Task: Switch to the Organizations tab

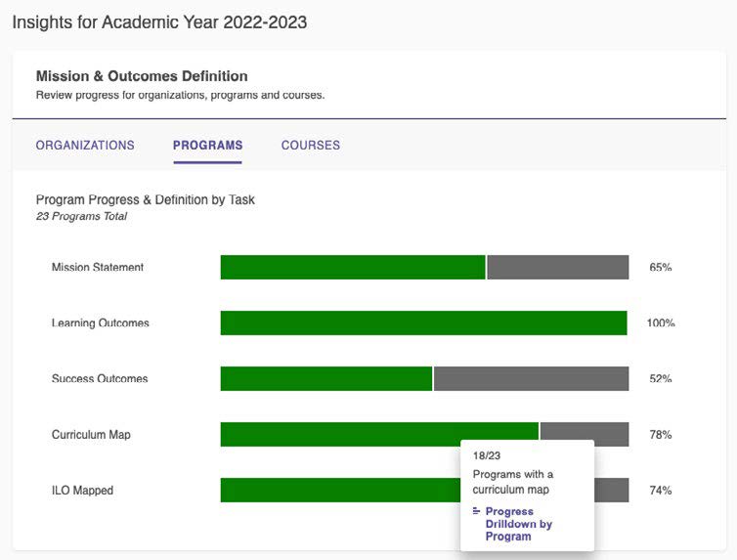Action: (85, 146)
